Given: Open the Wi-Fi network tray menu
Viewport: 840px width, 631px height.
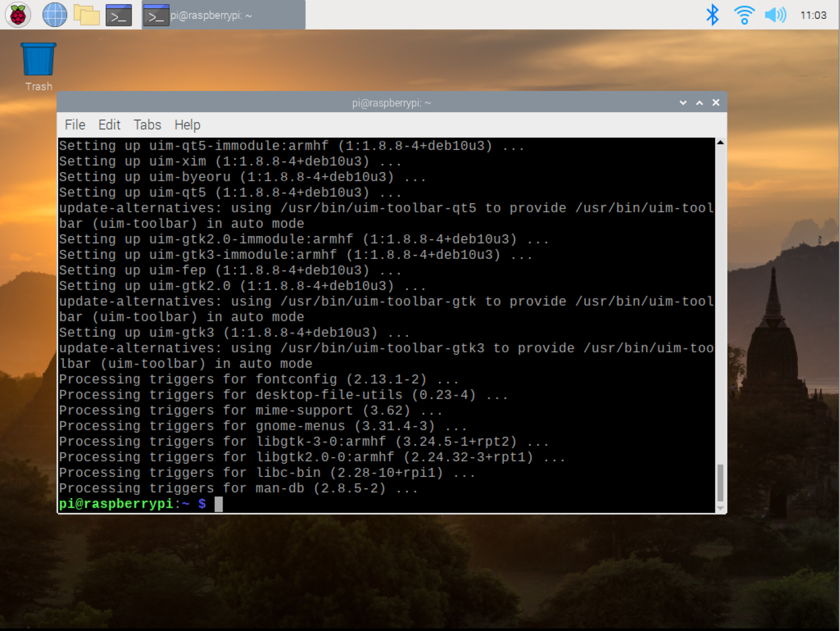Looking at the screenshot, I should coord(744,15).
